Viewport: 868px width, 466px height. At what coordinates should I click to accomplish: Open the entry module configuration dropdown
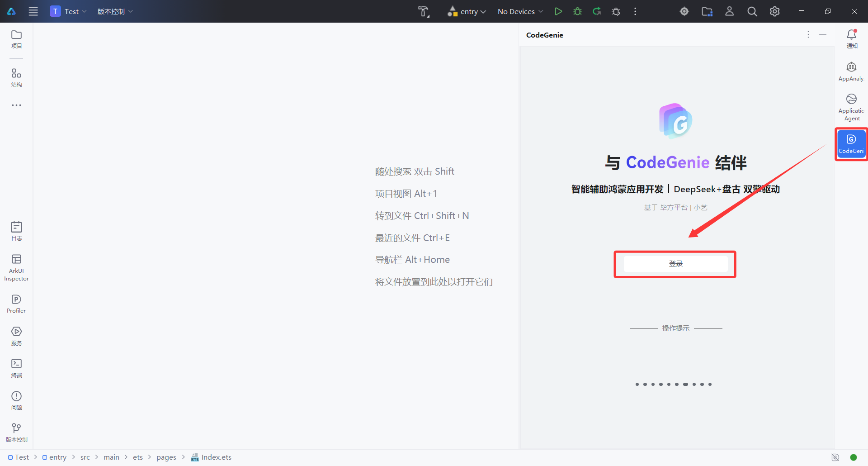point(467,11)
